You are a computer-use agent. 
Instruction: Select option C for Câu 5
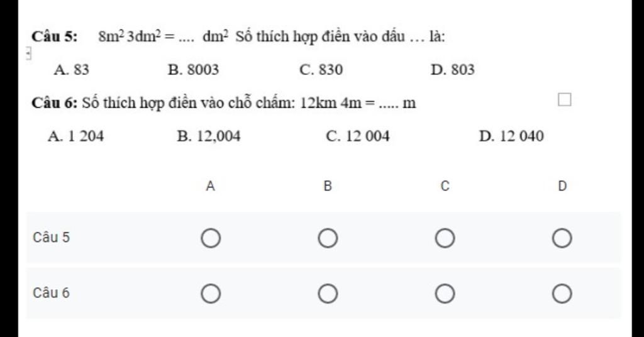[x=445, y=239]
